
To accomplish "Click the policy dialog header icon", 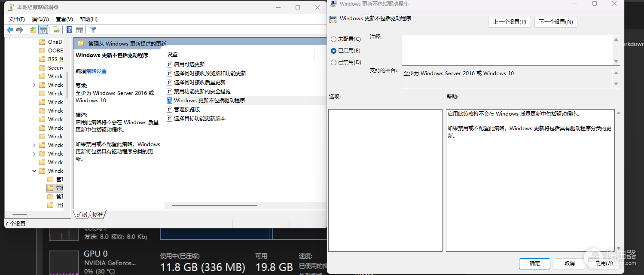I will pyautogui.click(x=333, y=19).
